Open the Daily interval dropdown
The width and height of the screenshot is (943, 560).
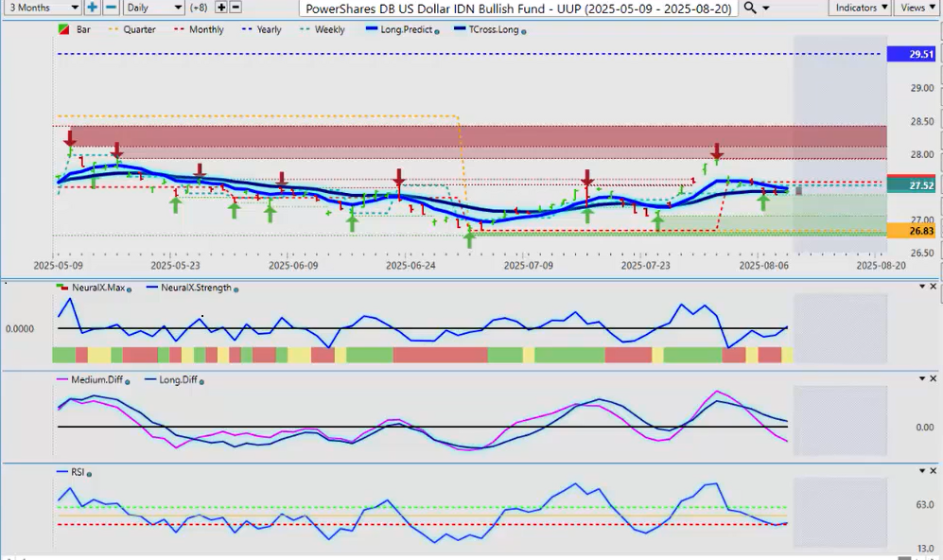point(154,8)
